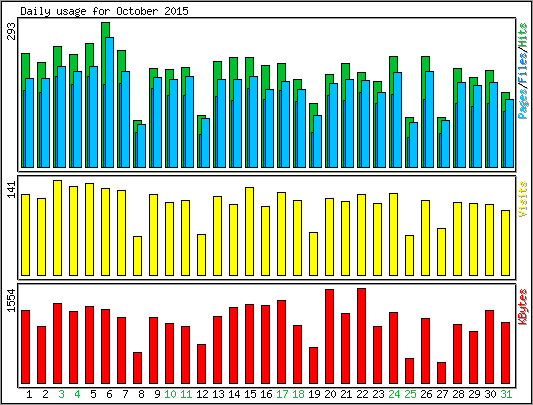Click green day label 3
Viewport: 533px width, 405px height.
[61, 394]
